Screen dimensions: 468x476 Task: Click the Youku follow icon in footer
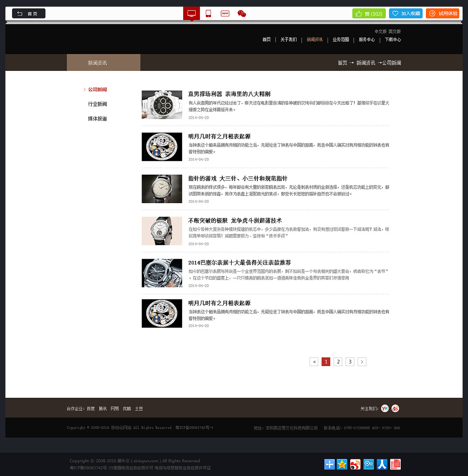[385, 408]
